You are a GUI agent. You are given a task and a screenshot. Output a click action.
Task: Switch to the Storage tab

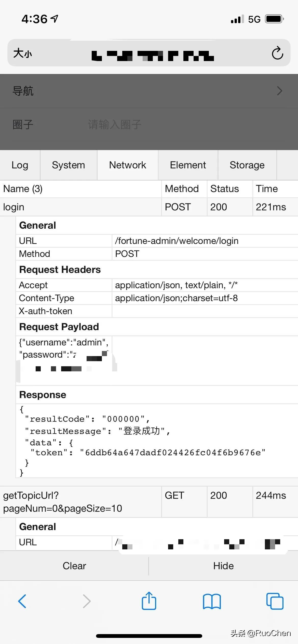[247, 165]
